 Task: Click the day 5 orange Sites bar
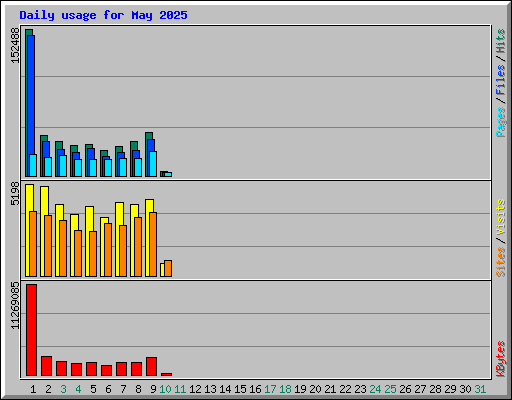point(93,254)
